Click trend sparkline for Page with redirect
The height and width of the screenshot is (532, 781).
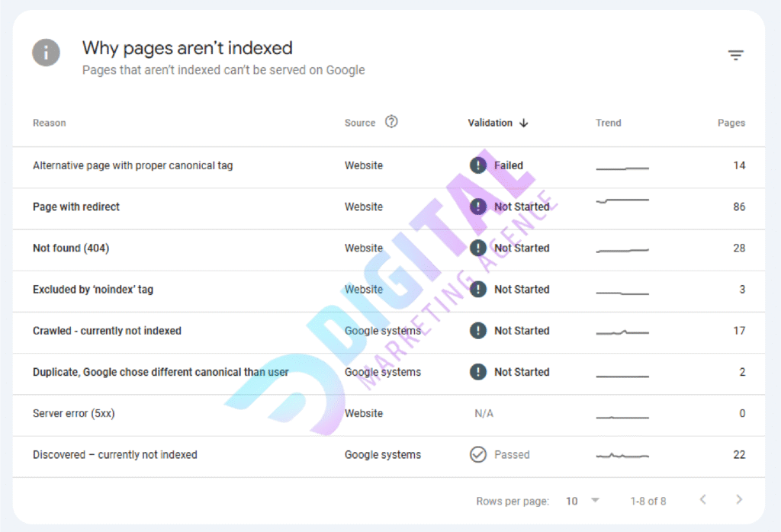coord(622,201)
